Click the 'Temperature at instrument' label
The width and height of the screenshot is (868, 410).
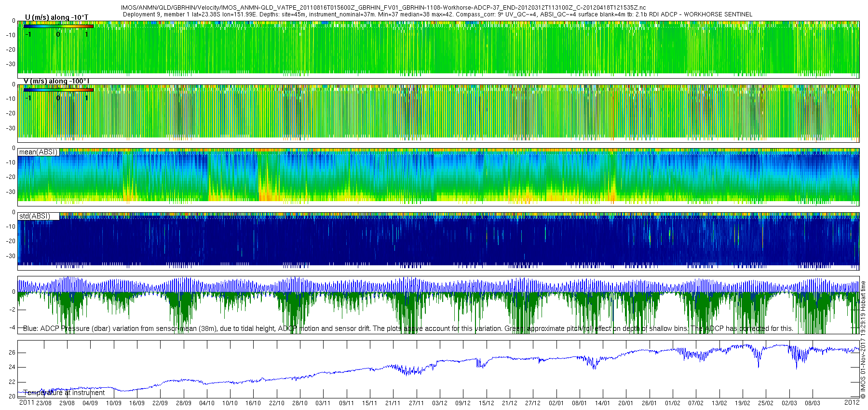tap(64, 393)
